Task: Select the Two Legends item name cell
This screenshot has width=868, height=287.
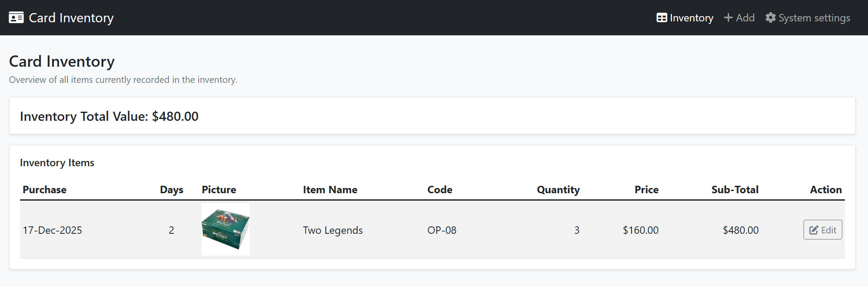Action: [x=333, y=230]
